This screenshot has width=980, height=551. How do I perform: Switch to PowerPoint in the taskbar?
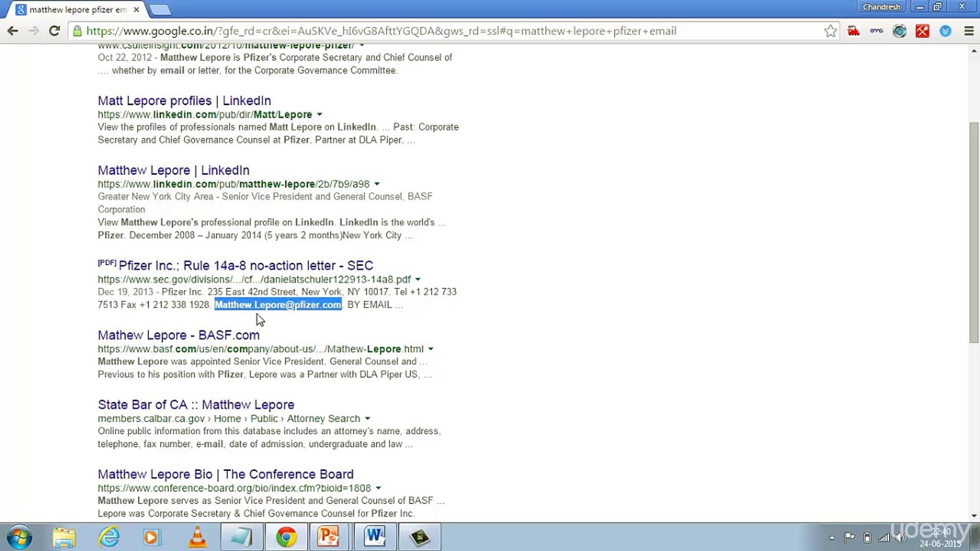point(329,537)
